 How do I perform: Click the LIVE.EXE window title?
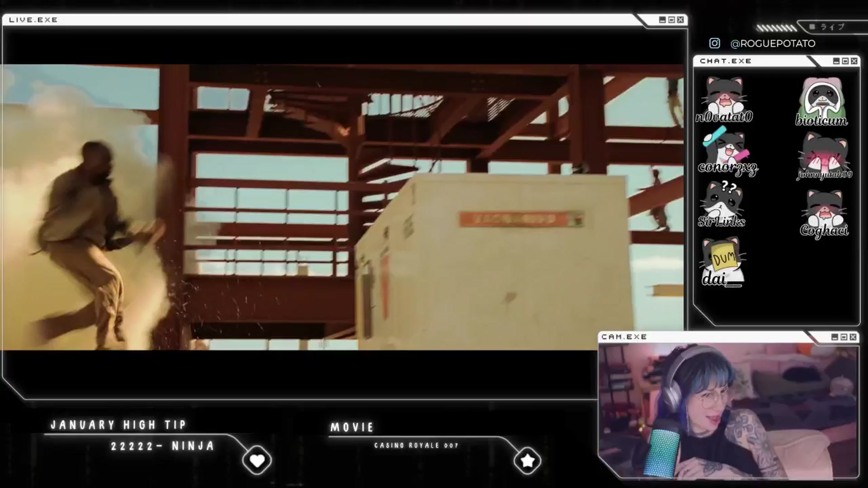click(x=33, y=20)
